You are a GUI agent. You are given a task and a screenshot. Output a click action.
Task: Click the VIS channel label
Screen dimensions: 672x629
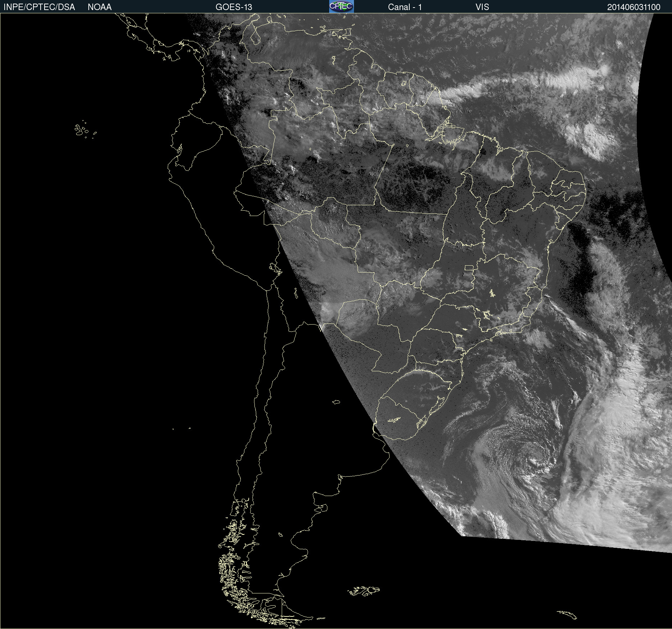[x=482, y=7]
